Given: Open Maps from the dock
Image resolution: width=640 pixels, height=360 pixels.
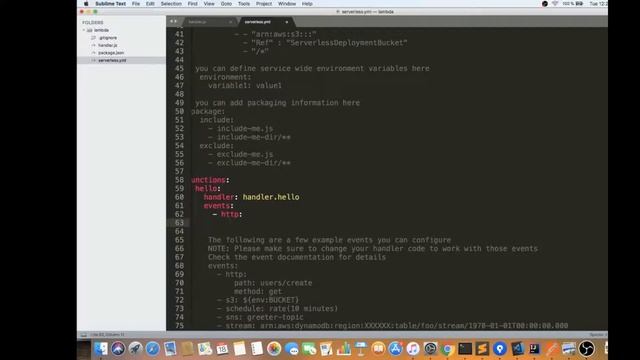Looking at the screenshot, I should [205, 349].
